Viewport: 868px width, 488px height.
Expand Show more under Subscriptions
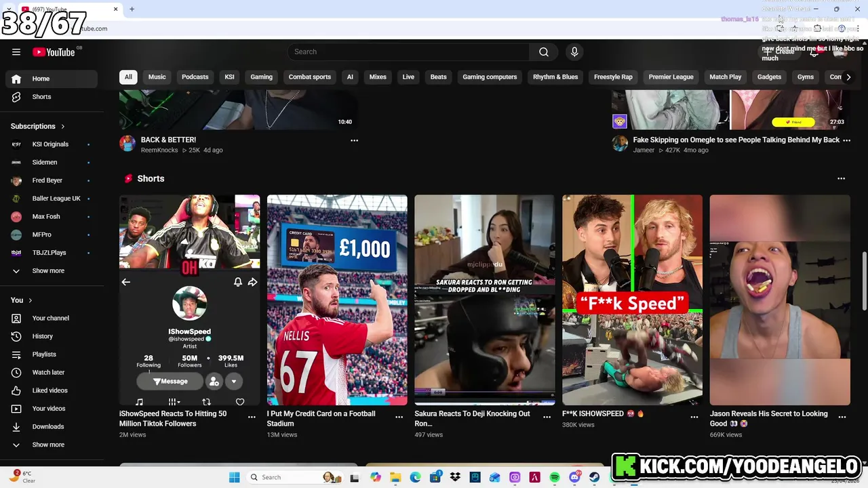52,270
